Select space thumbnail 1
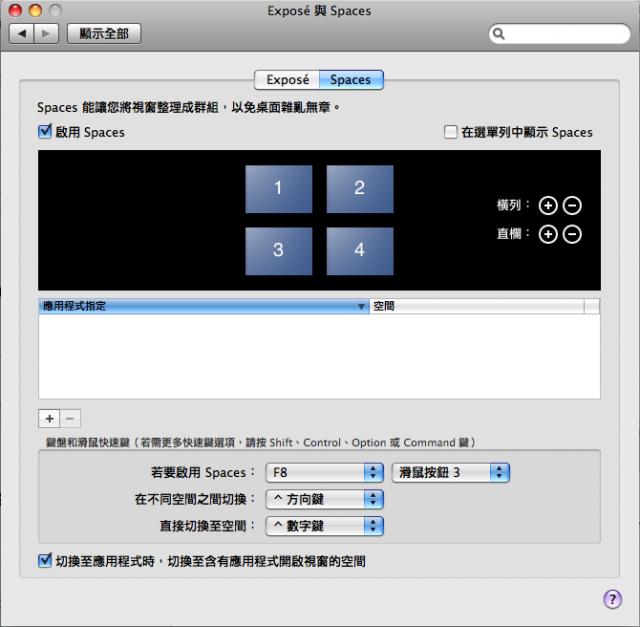This screenshot has height=627, width=640. pos(279,189)
